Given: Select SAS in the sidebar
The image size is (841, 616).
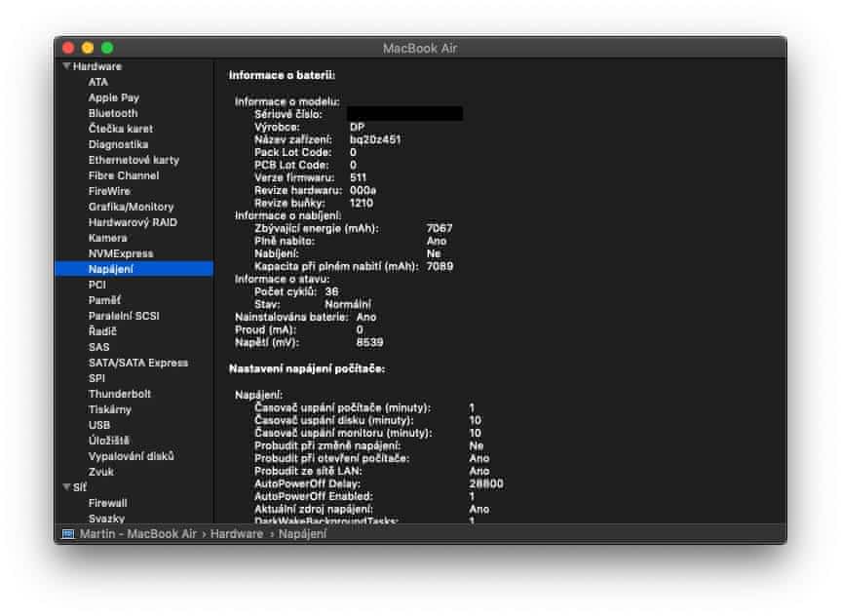Looking at the screenshot, I should pyautogui.click(x=99, y=347).
